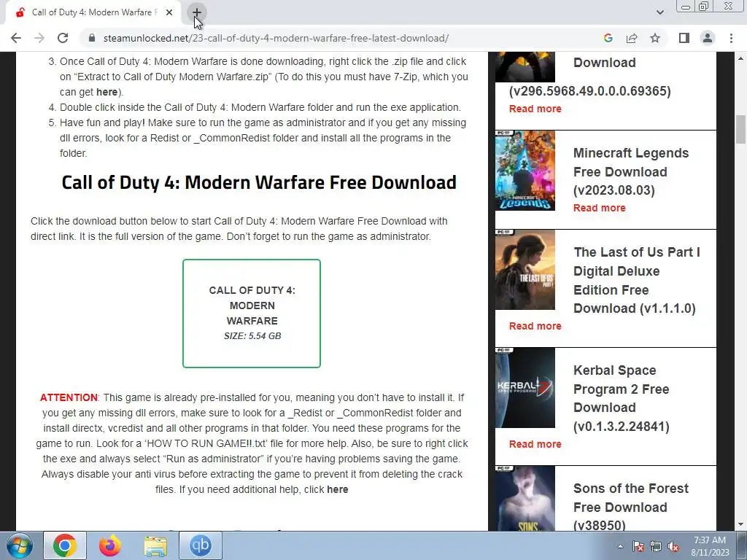Screen dimensions: 747x560
Task: Go back to the previous page
Action: pyautogui.click(x=16, y=38)
